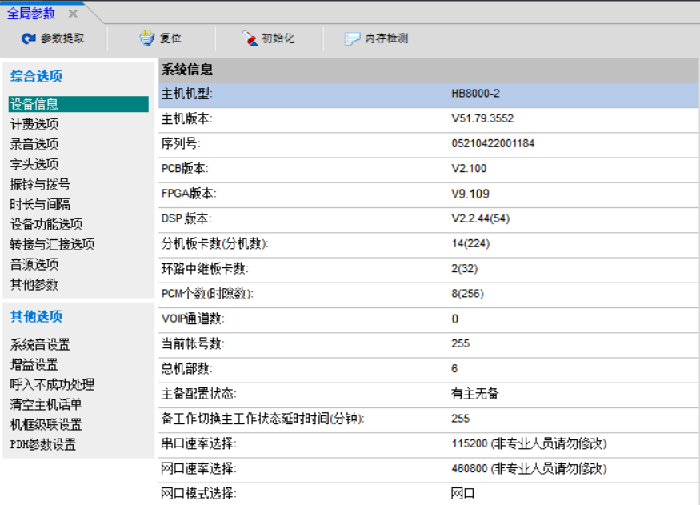Click the PCB版本 row label
700x505 pixels.
click(185, 168)
